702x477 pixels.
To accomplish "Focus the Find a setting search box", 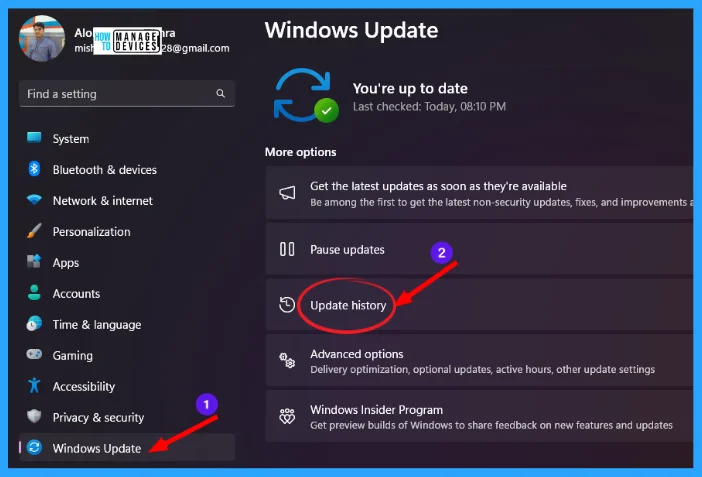I will point(127,93).
